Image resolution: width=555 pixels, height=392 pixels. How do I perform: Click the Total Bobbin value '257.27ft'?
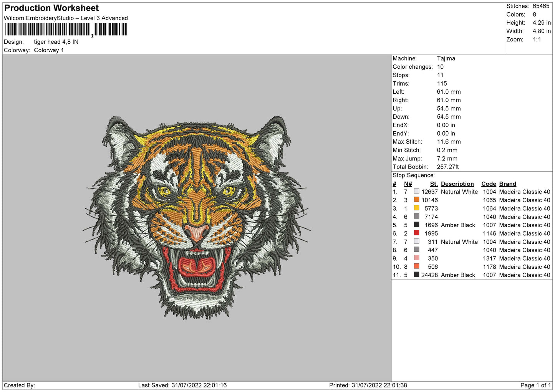448,167
